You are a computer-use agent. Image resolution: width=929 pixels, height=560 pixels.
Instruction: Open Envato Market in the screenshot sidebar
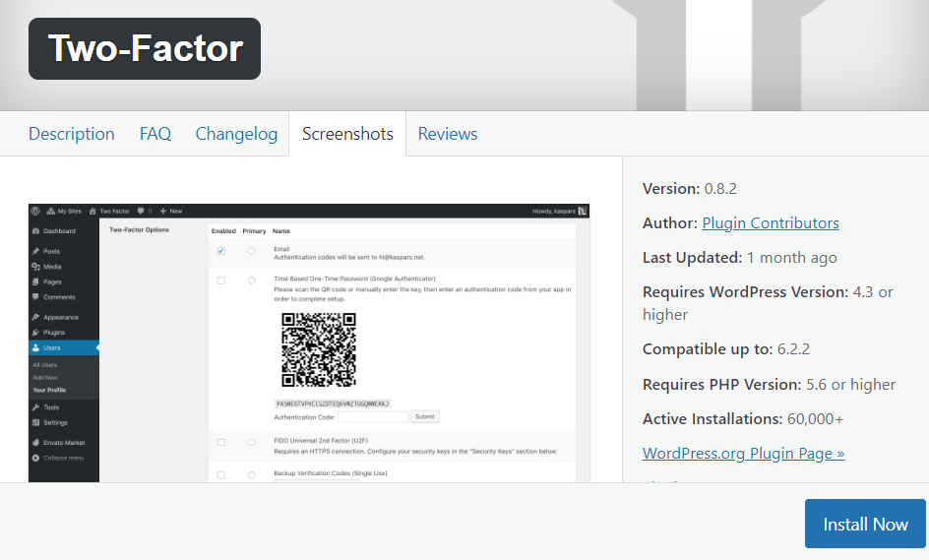tap(59, 443)
